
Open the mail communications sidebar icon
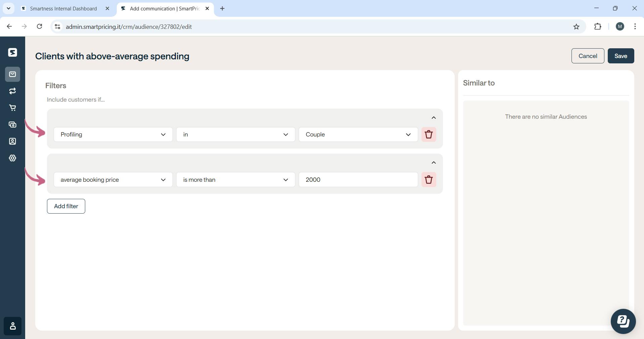click(x=12, y=74)
